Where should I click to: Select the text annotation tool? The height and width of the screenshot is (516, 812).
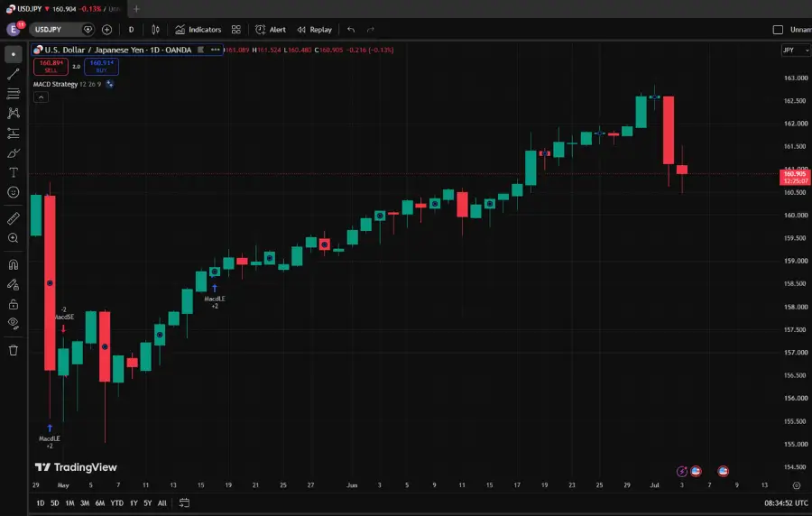click(x=14, y=172)
